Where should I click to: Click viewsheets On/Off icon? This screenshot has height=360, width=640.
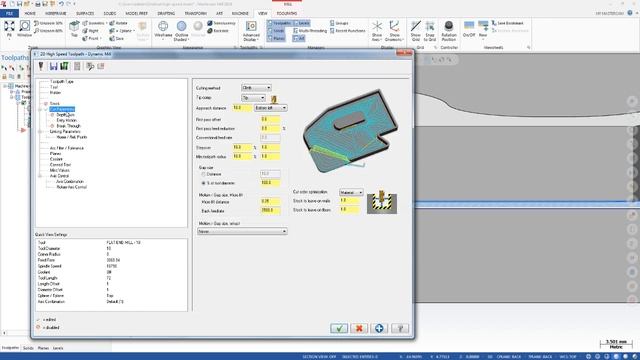coord(469,27)
